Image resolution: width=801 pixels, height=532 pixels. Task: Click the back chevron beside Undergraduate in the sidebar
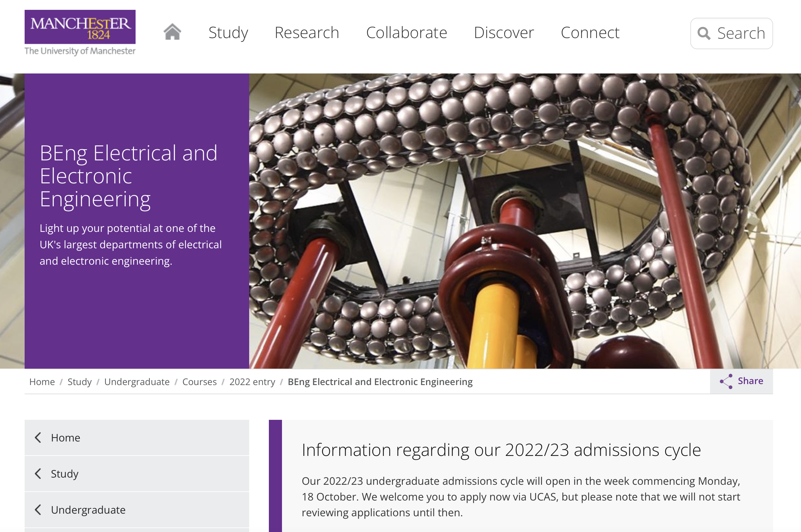pos(38,510)
